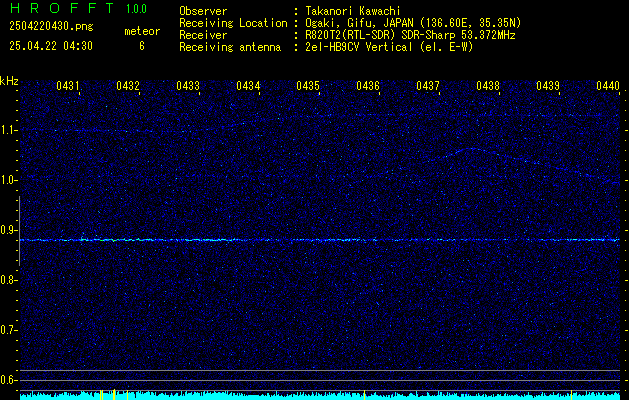Click the 'Receiving antenna' label

pos(230,47)
